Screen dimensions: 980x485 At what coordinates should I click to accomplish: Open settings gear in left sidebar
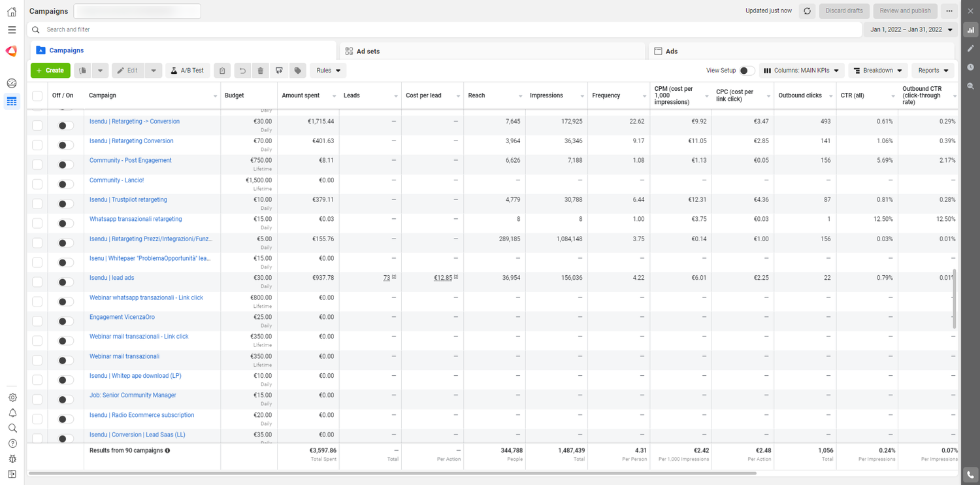pyautogui.click(x=12, y=397)
